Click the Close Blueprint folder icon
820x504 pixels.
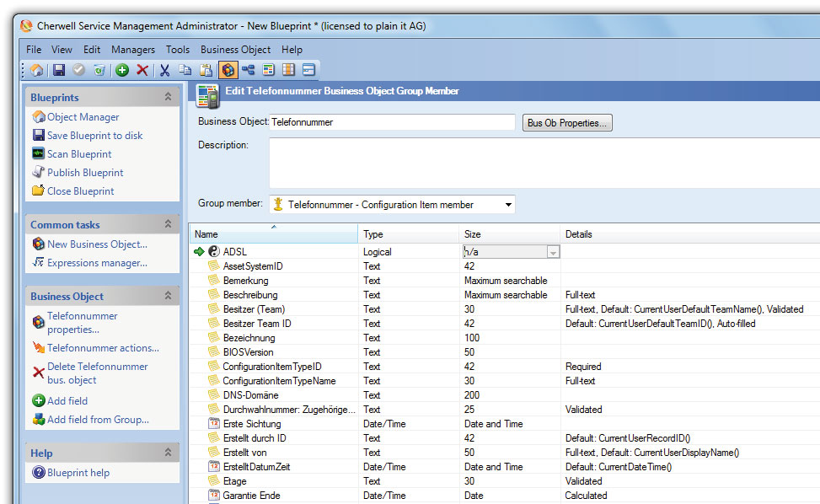[39, 190]
